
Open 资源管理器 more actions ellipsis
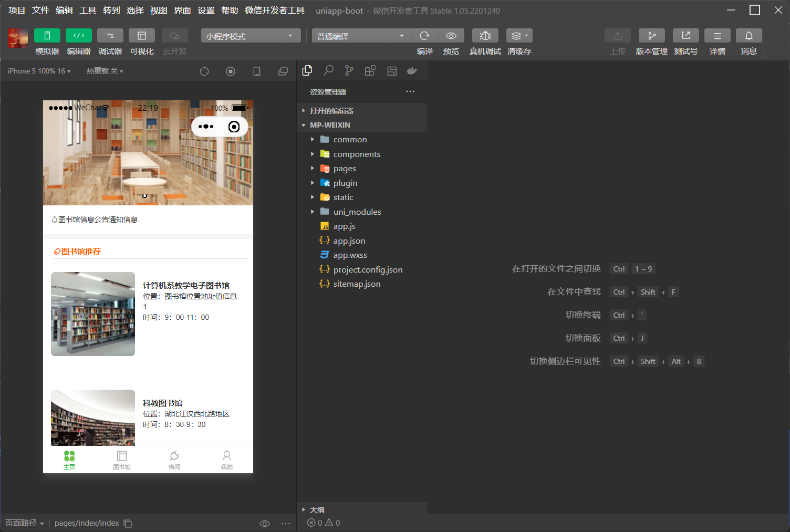pyautogui.click(x=410, y=91)
